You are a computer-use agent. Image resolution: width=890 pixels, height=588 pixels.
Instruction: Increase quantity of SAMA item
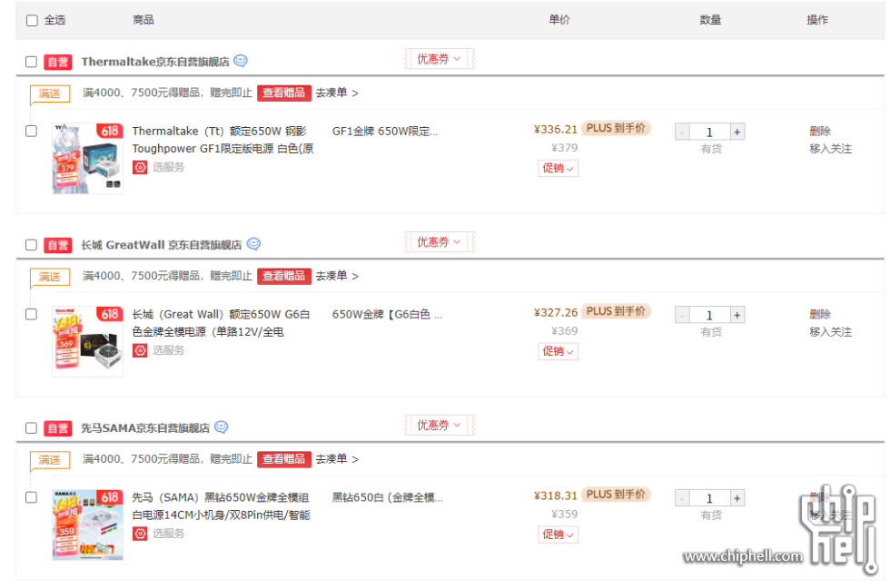737,498
